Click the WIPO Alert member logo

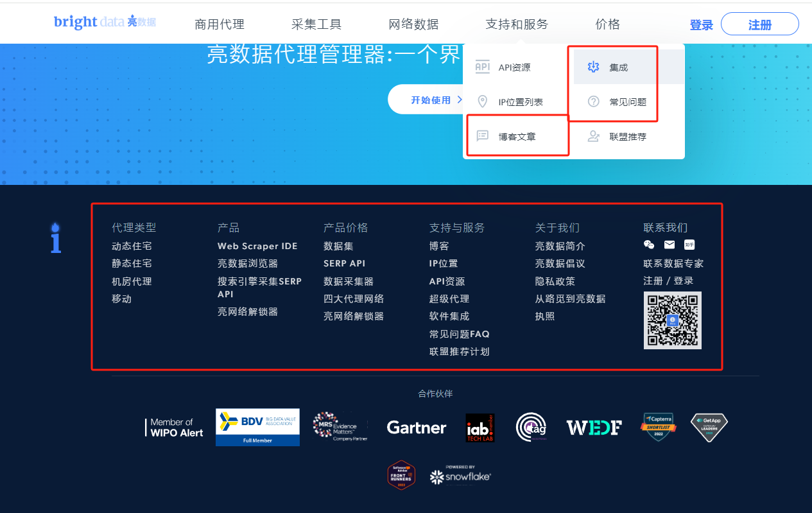click(174, 428)
